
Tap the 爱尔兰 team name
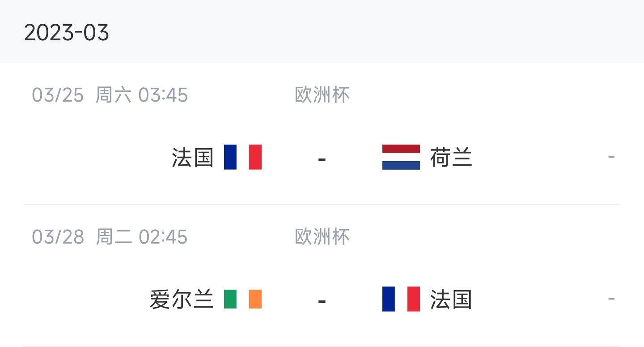coord(182,300)
